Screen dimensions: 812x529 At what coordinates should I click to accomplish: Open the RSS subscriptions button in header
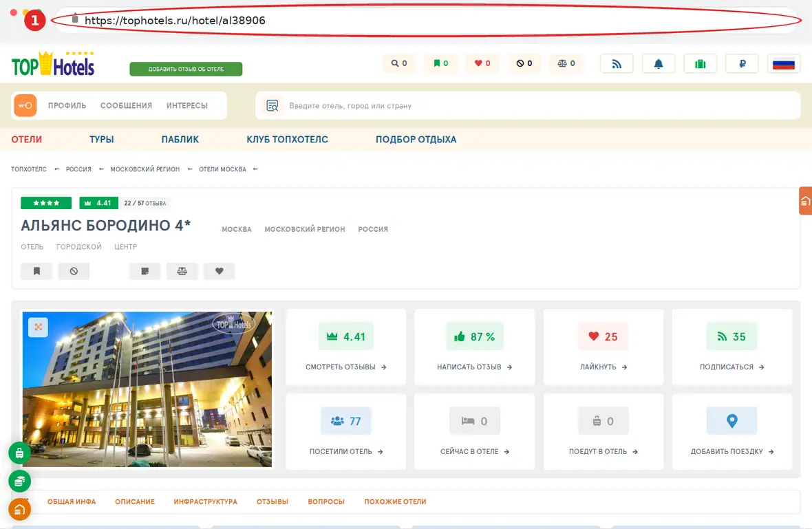[617, 64]
